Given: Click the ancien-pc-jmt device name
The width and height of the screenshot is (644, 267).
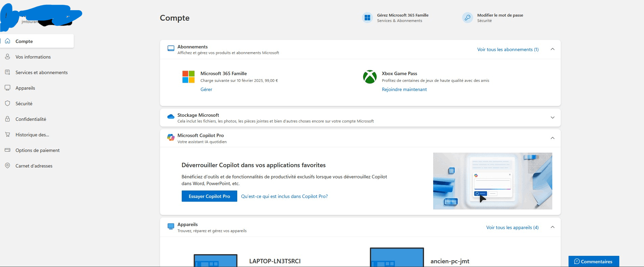Looking at the screenshot, I should (450, 261).
